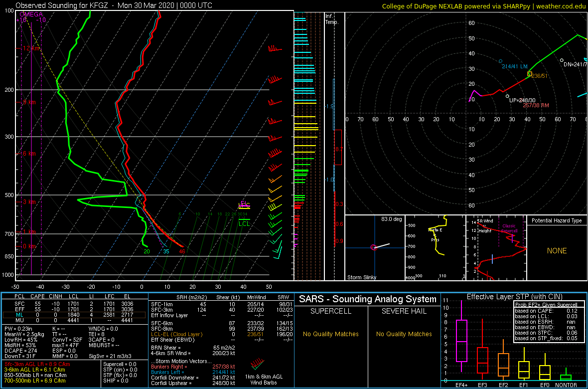Screen dimensions: 588x389
Task: Click the based on CAPE: 0.12 line
Action: pyautogui.click(x=546, y=310)
